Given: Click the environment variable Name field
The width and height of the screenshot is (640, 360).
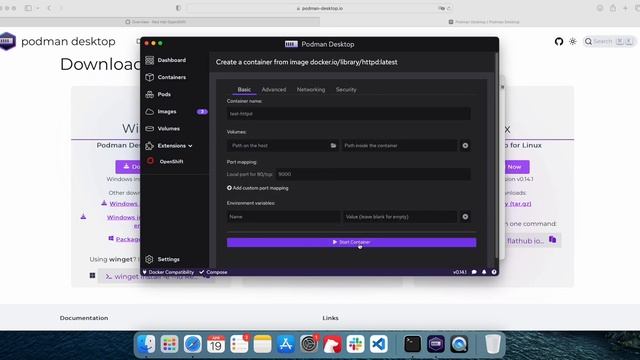Looking at the screenshot, I should (283, 217).
